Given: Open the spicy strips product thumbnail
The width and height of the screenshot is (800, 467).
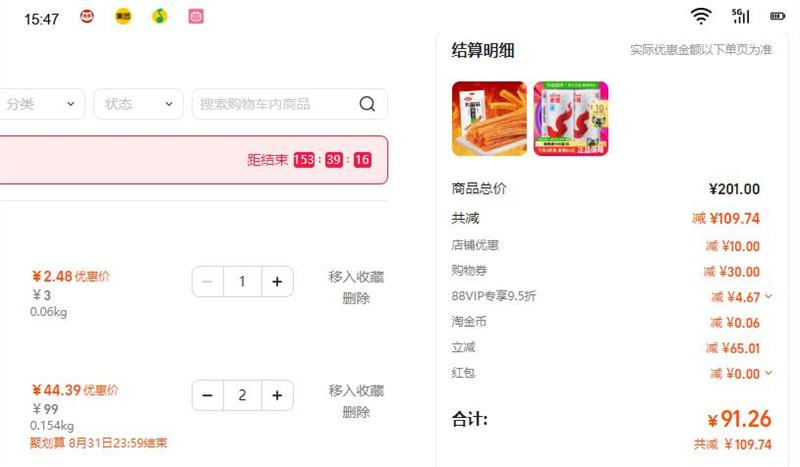Looking at the screenshot, I should (x=489, y=118).
